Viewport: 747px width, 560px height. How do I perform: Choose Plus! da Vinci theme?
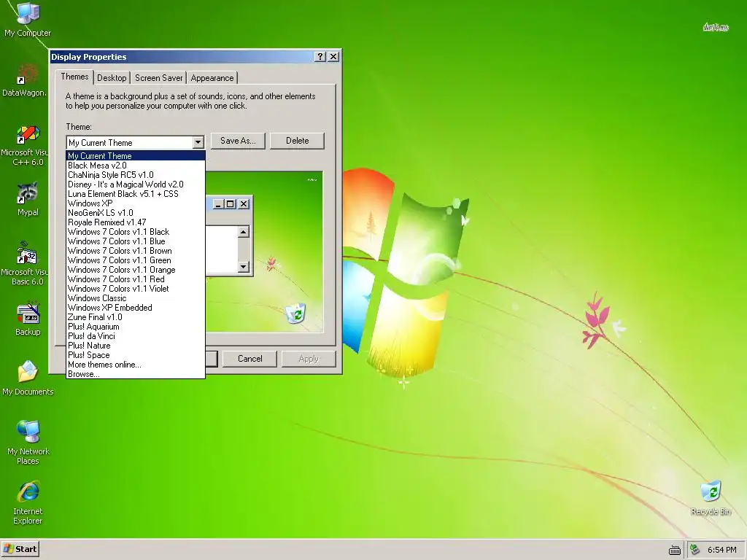[x=136, y=336]
